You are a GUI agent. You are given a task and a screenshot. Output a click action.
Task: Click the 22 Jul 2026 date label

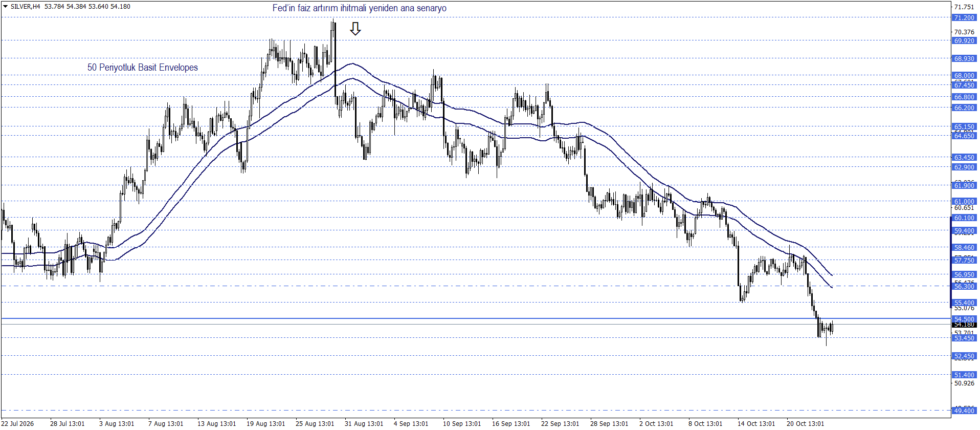(x=18, y=423)
